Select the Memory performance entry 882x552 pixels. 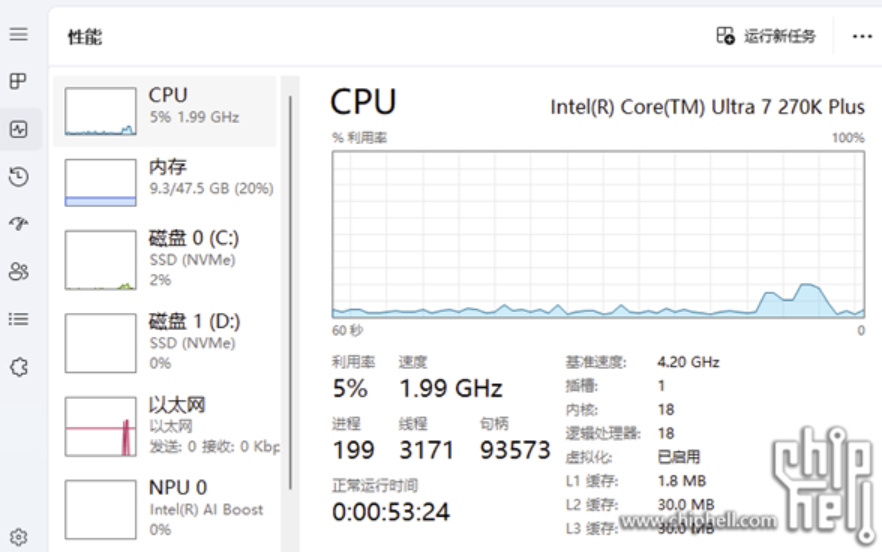[x=165, y=182]
